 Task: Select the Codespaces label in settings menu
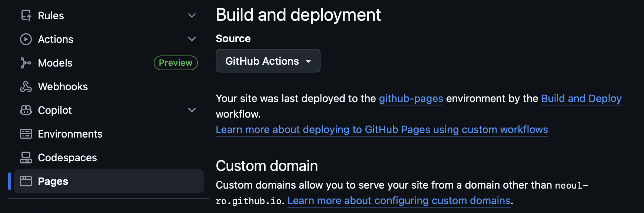(67, 158)
